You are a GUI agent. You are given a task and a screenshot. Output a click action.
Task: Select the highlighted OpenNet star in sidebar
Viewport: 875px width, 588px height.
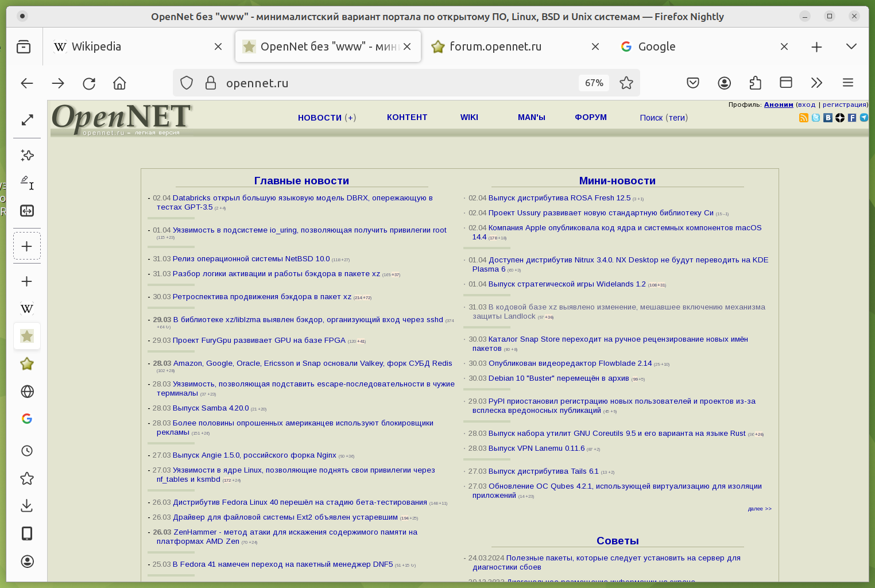click(x=27, y=336)
